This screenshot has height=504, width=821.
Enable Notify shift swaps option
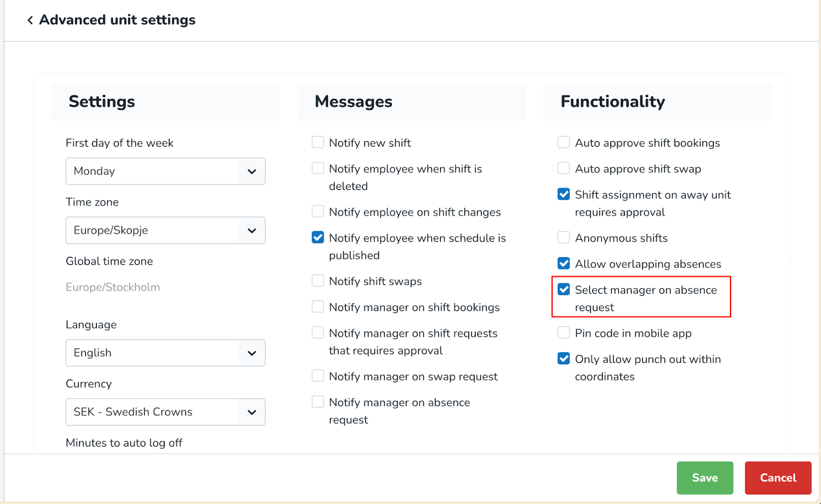[x=318, y=281]
